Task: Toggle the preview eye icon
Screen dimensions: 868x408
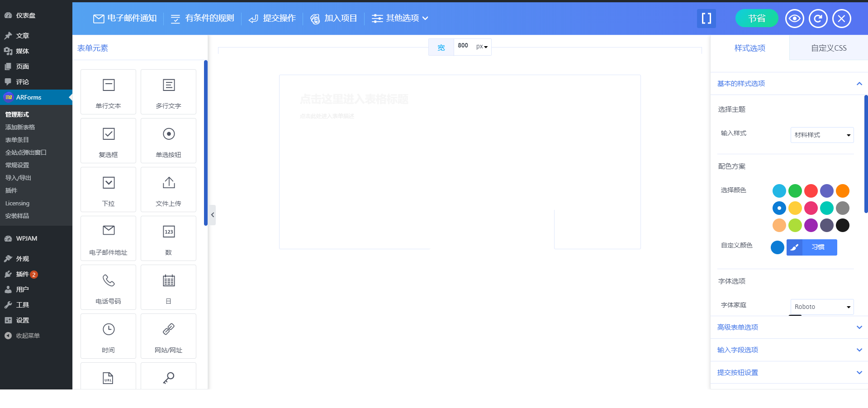Action: [794, 19]
